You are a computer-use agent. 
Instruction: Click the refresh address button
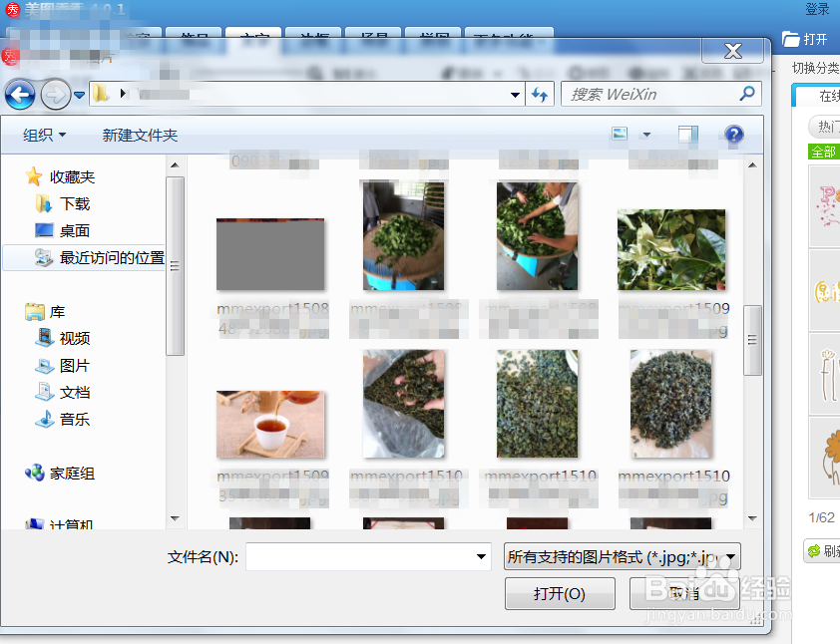[540, 95]
